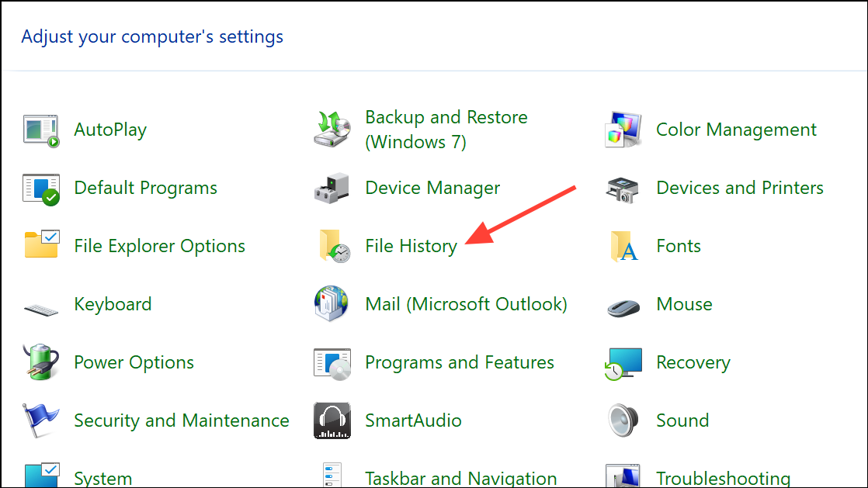868x488 pixels.
Task: Open the File History folder icon
Action: click(333, 246)
